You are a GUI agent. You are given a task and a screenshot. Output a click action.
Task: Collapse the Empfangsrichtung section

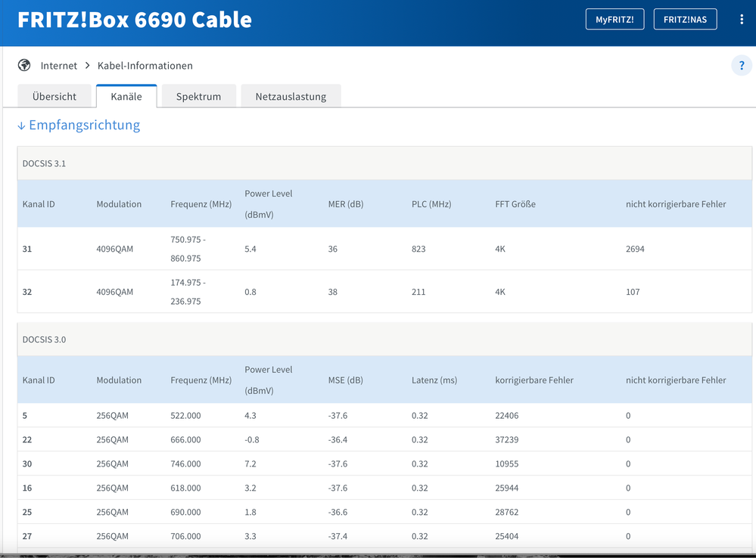click(79, 125)
